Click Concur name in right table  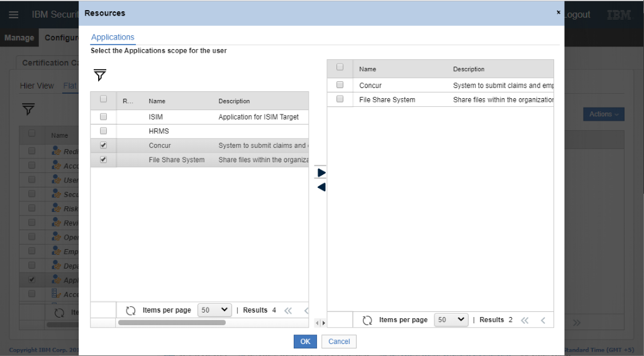click(x=370, y=86)
